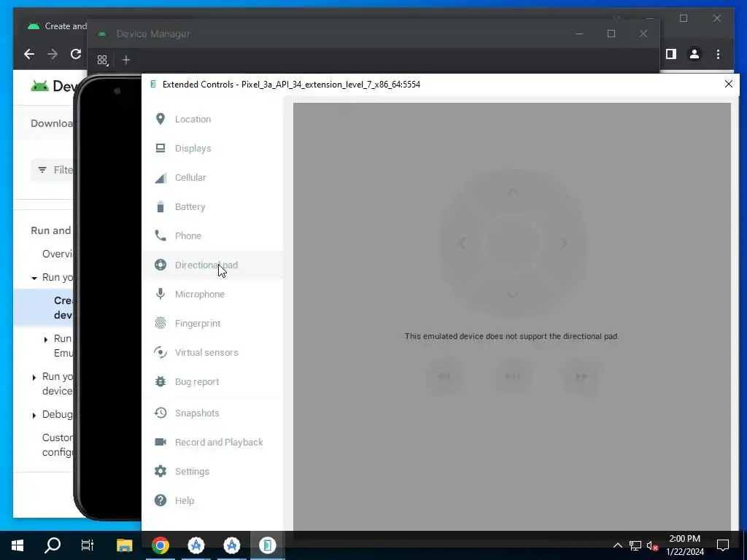747x560 pixels.
Task: Click the Battery icon in sidebar
Action: [160, 206]
